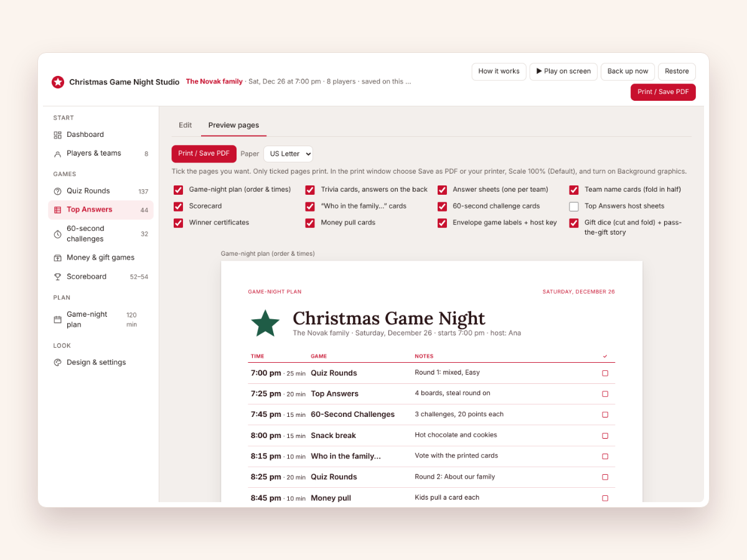Click the 137 count beside Quiz Rounds

(143, 192)
